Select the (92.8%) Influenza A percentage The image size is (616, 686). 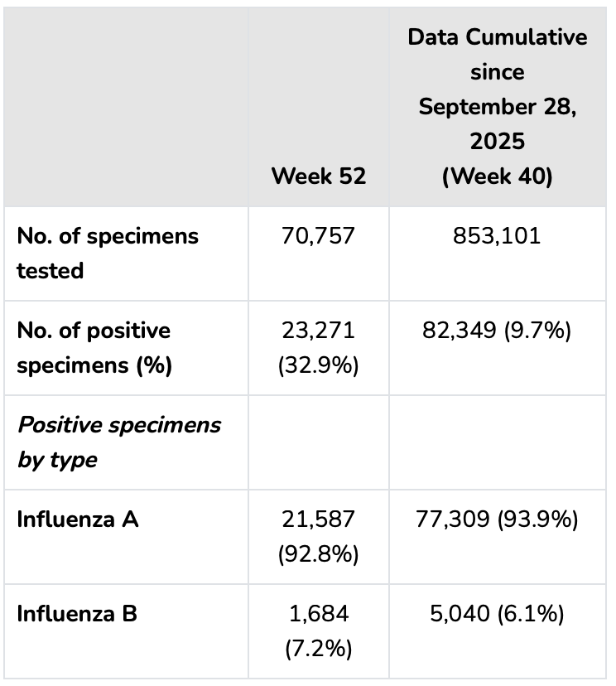click(x=319, y=554)
